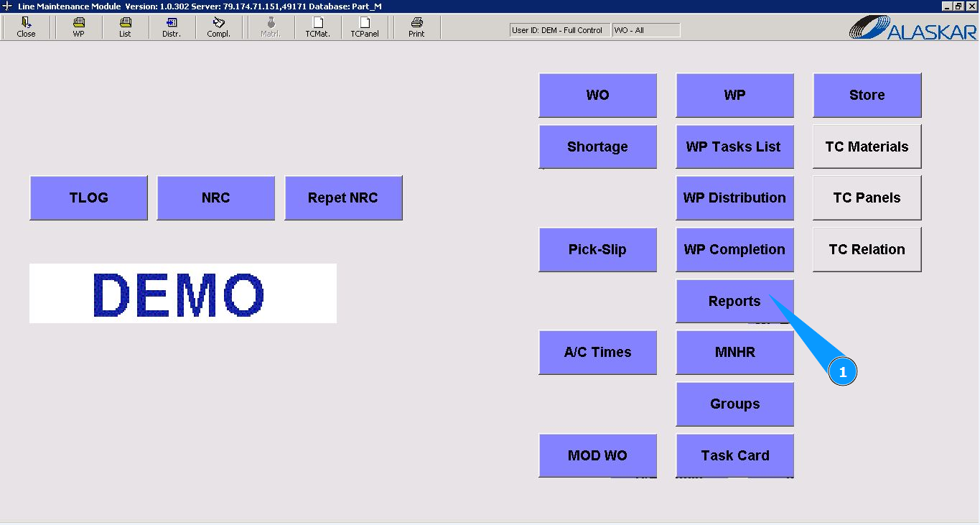Image resolution: width=980 pixels, height=525 pixels.
Task: Open the Task Card button
Action: pos(734,455)
